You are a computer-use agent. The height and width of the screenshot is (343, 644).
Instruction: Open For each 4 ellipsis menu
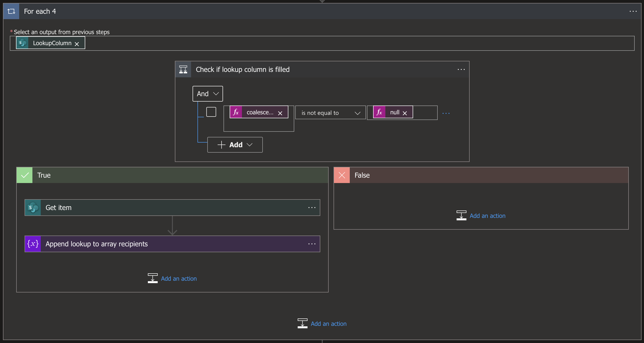point(633,11)
